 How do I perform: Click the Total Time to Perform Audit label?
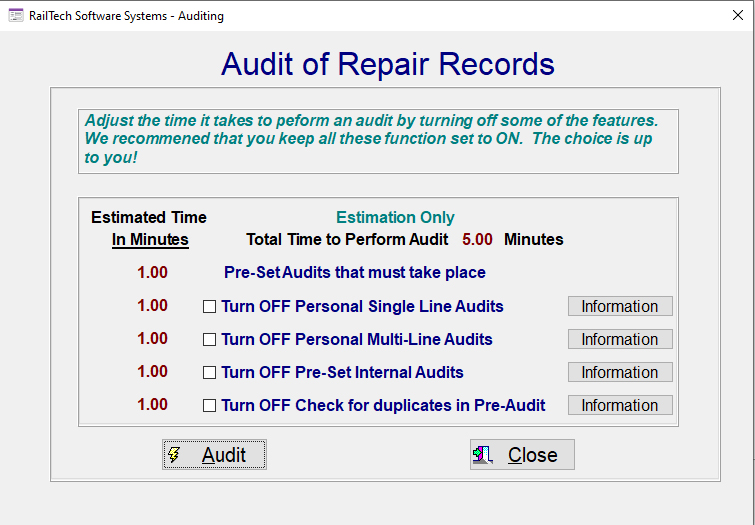347,239
